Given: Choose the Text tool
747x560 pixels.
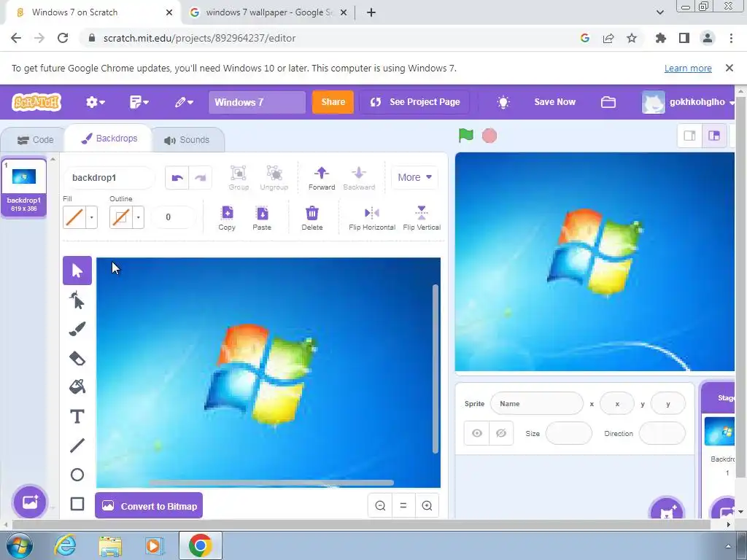Looking at the screenshot, I should pyautogui.click(x=77, y=416).
